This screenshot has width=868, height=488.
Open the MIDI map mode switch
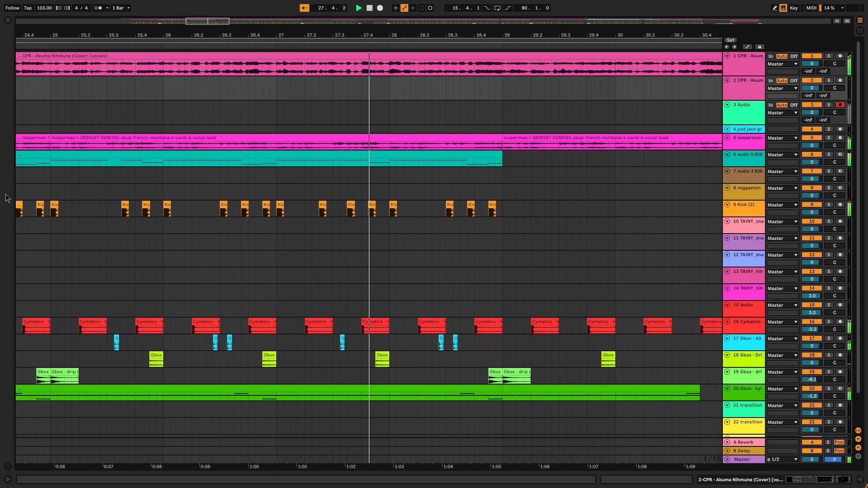click(811, 8)
